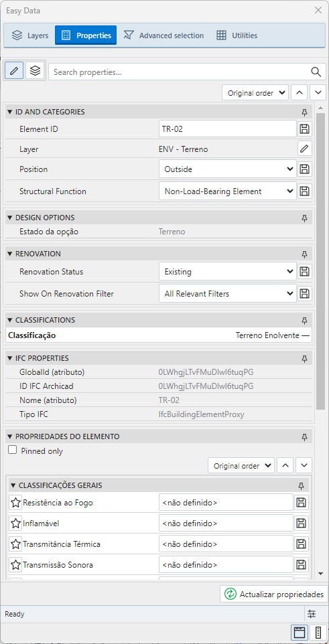
Task: Select the vertical panel layout toggle
Action: [318, 633]
